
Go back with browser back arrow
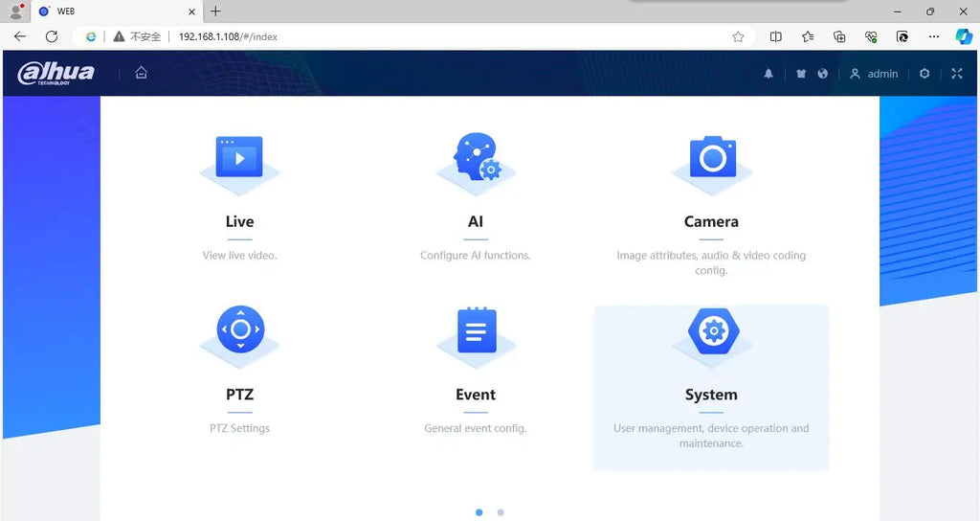click(x=20, y=36)
